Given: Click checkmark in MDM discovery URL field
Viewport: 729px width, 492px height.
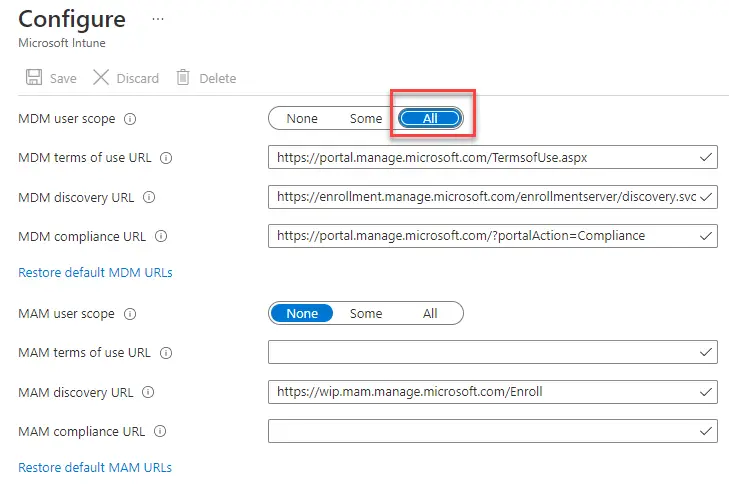Looking at the screenshot, I should [x=706, y=197].
